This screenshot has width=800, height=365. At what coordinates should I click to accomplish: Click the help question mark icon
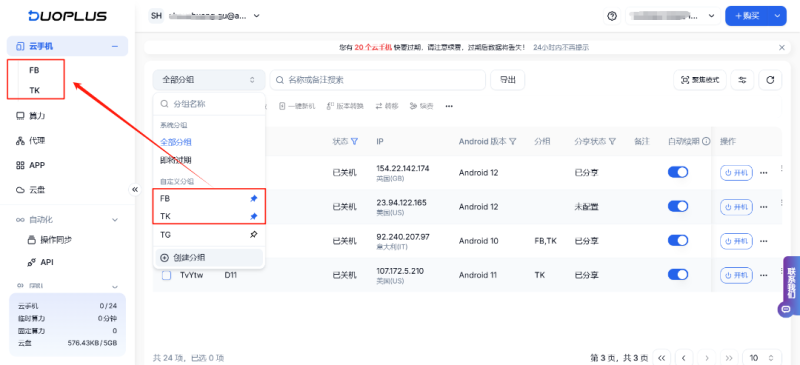612,16
